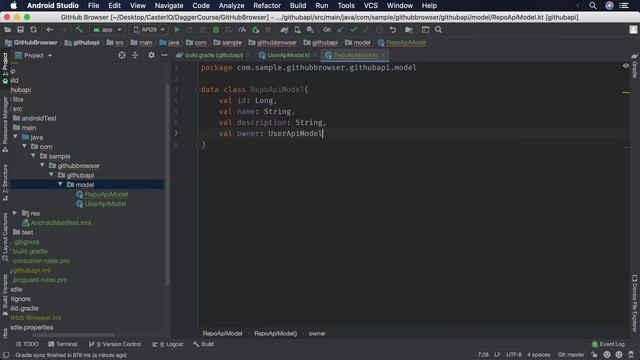Click the Collapse All icon in Project panel
The image size is (640, 360).
tap(135, 55)
